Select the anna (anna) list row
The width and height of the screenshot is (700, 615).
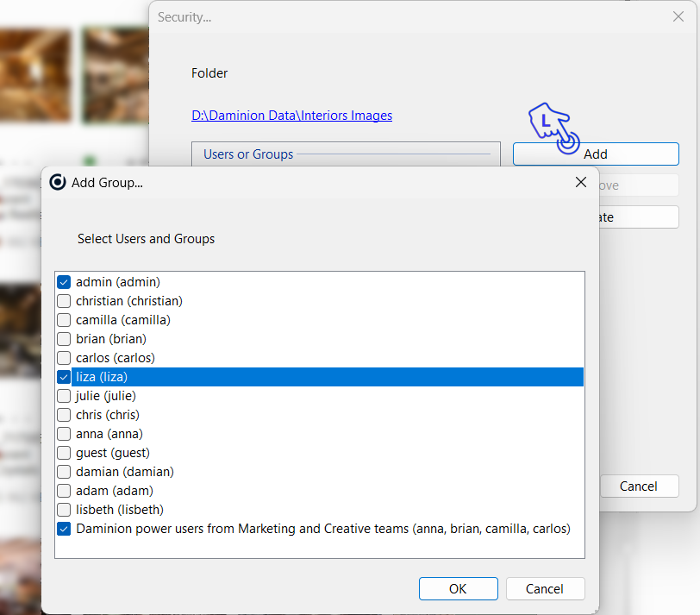pyautogui.click(x=109, y=434)
